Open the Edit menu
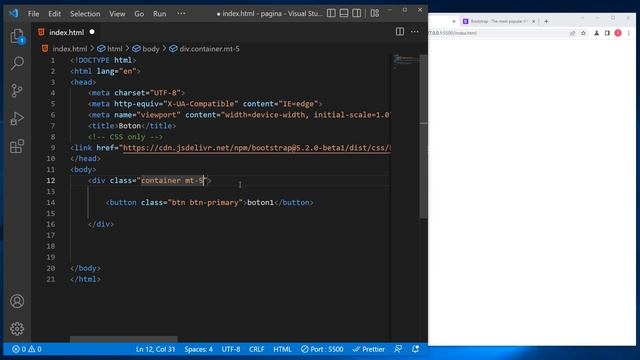Viewport: 640px width, 360px height. 54,13
